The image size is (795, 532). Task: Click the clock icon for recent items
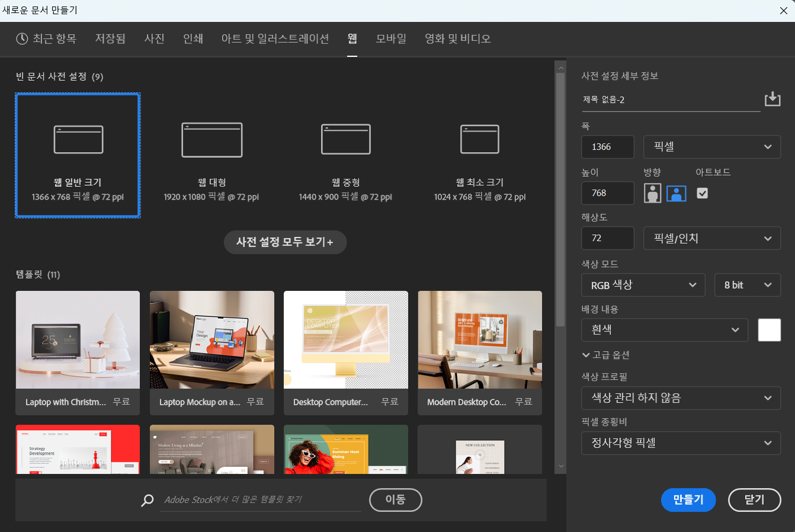coord(22,39)
